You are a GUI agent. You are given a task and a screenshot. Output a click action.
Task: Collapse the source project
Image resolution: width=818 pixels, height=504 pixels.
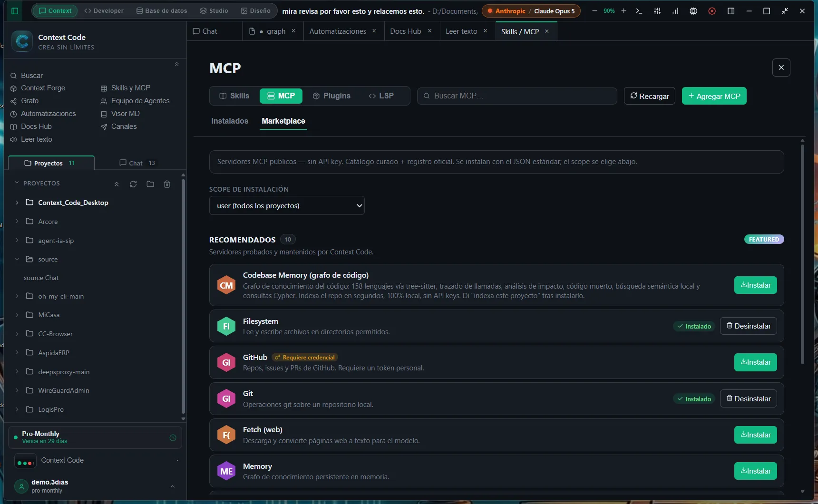(17, 259)
